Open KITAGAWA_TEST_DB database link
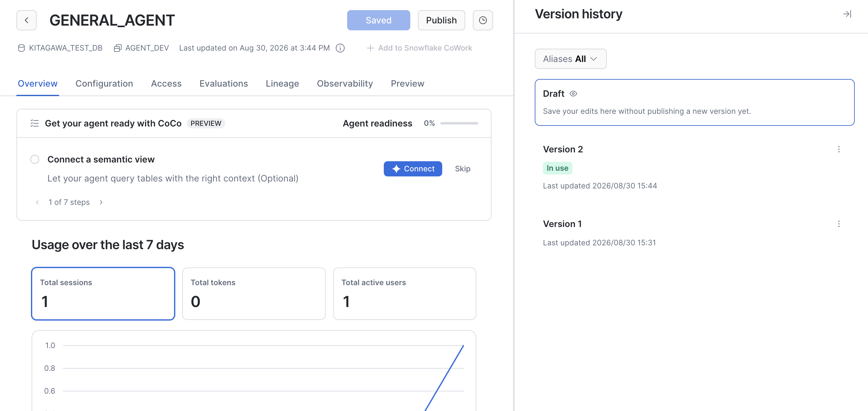Screen dimensions: 868x411 [66, 48]
